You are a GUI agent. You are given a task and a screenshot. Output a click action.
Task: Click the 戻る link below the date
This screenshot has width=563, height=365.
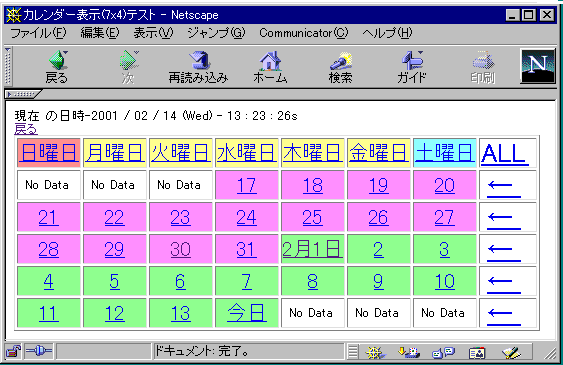point(26,129)
